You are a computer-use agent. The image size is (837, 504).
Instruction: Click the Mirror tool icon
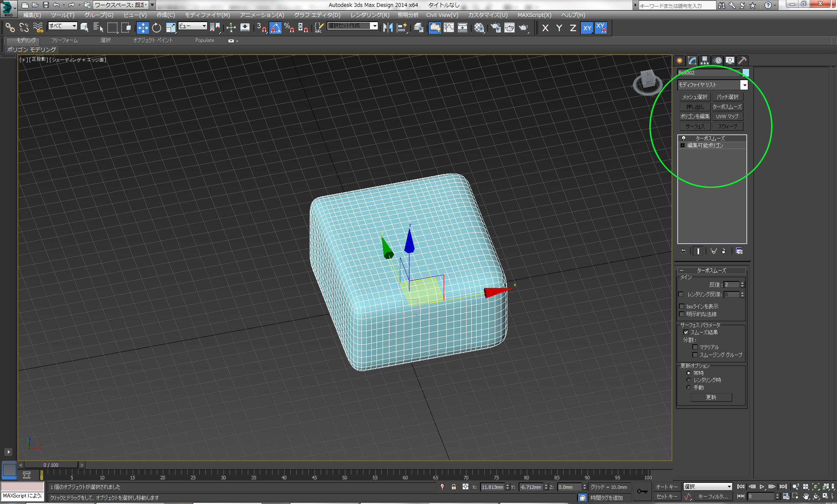[x=388, y=28]
